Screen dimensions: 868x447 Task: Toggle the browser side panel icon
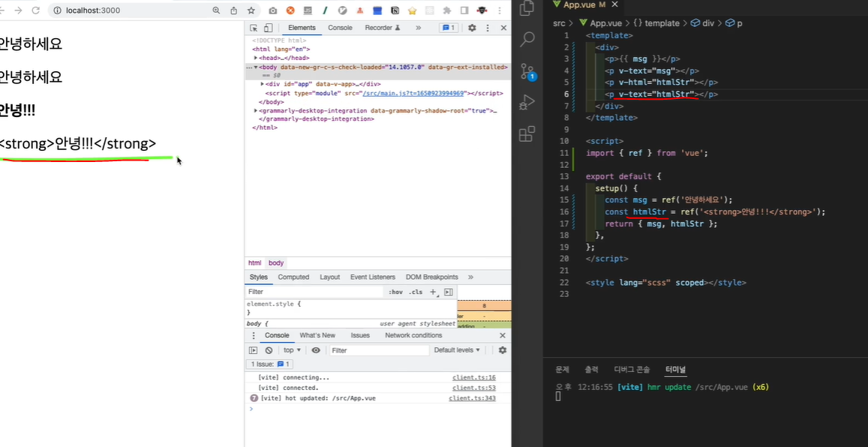tap(464, 10)
